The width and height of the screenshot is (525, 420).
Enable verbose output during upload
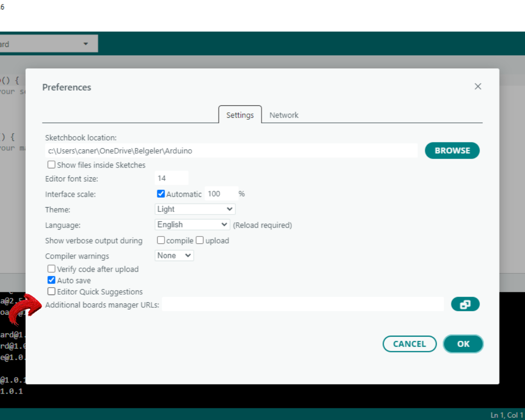click(x=200, y=240)
